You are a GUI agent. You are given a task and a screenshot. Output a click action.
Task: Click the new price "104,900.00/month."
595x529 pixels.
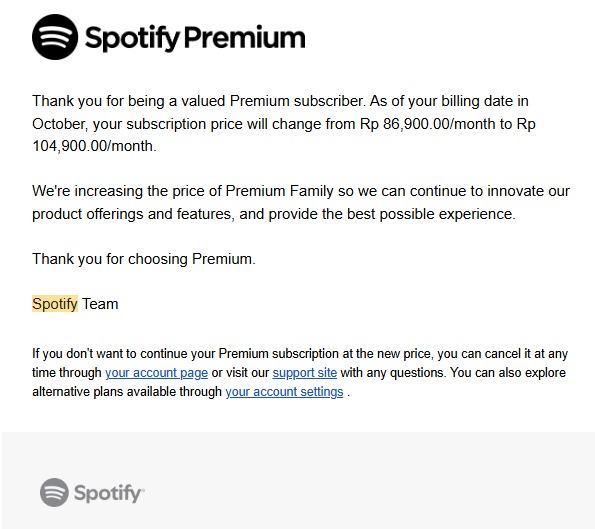pyautogui.click(x=94, y=146)
